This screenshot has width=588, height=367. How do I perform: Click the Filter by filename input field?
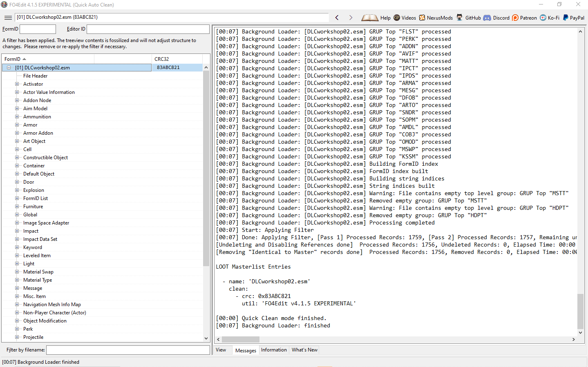pos(128,350)
